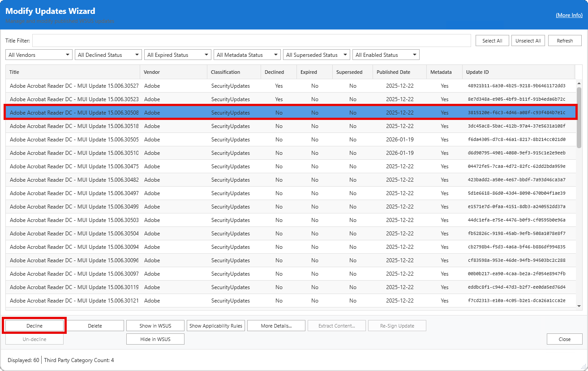588x371 pixels.
Task: Select the MUI Update 15.006.30527 row
Action: tap(74, 86)
